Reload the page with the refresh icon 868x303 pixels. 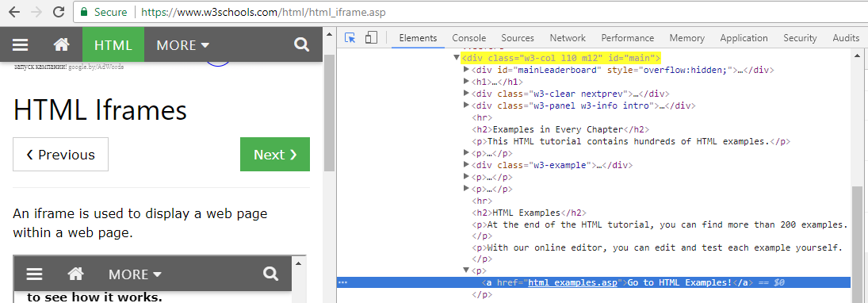pyautogui.click(x=58, y=12)
